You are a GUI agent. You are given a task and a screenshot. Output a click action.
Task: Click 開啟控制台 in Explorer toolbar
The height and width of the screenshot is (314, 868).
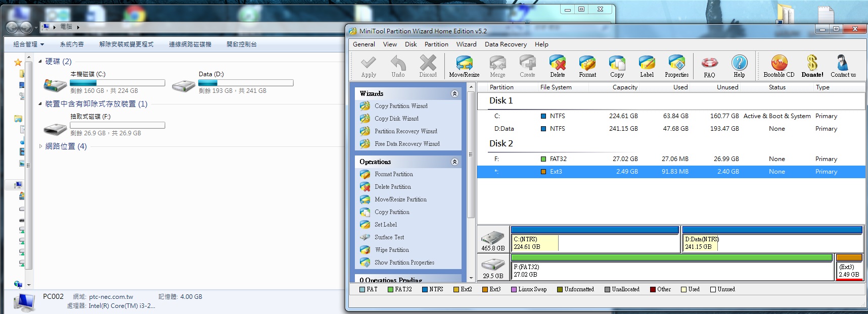tap(242, 44)
